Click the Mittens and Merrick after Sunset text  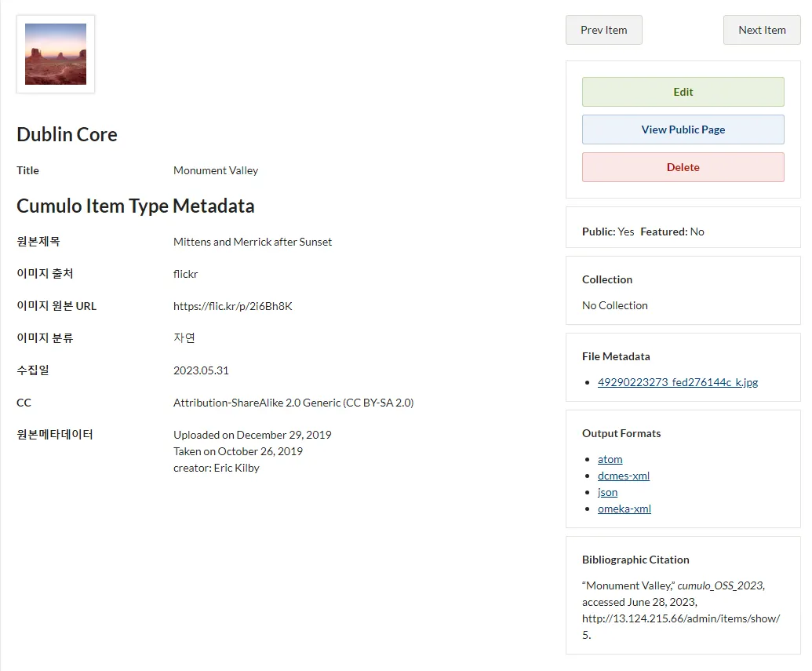pyautogui.click(x=252, y=242)
